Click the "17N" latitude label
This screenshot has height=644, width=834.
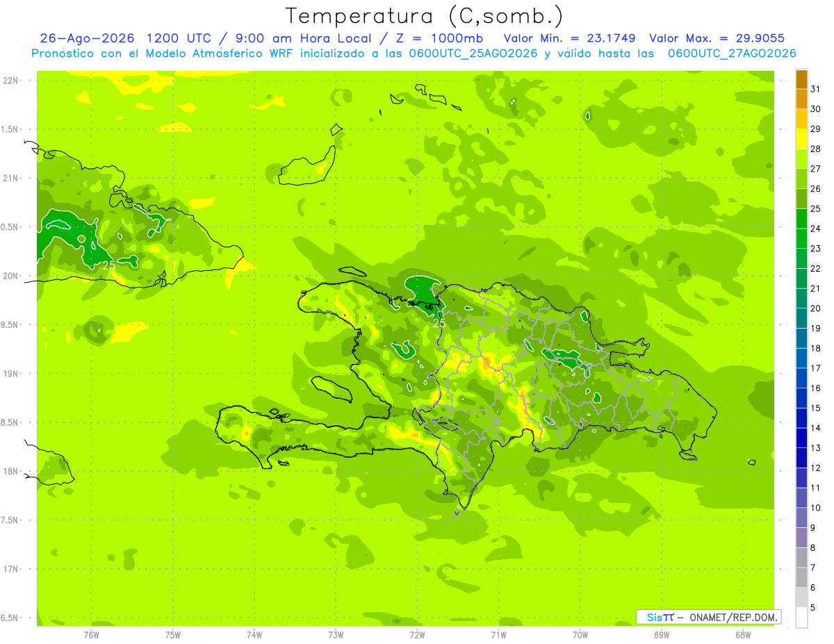coord(11,569)
